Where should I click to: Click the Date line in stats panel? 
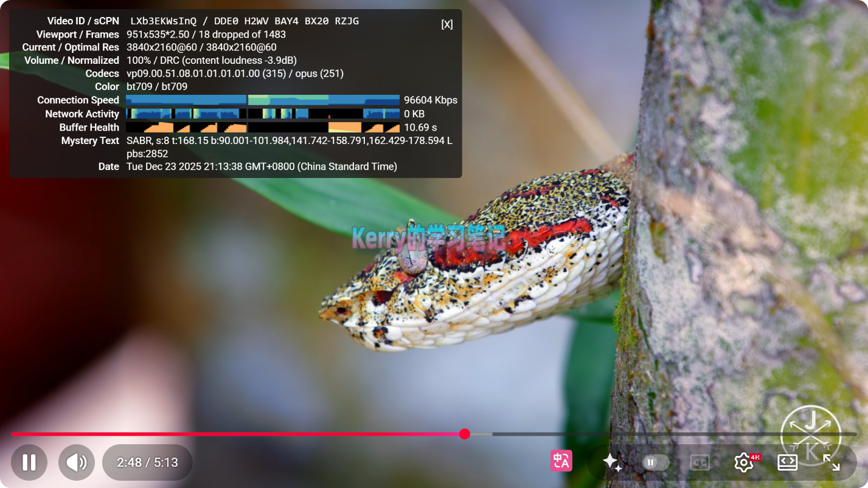pos(262,167)
